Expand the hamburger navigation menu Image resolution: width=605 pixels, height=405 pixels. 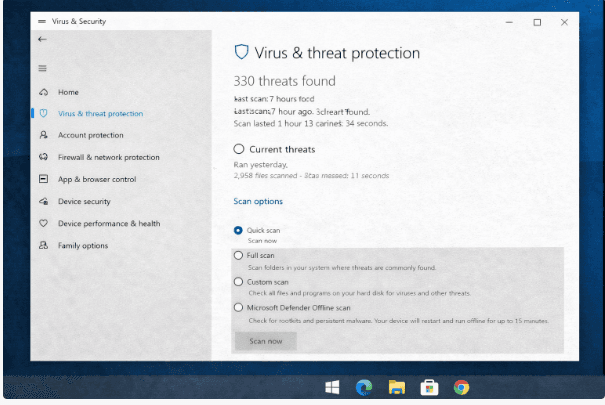(42, 68)
